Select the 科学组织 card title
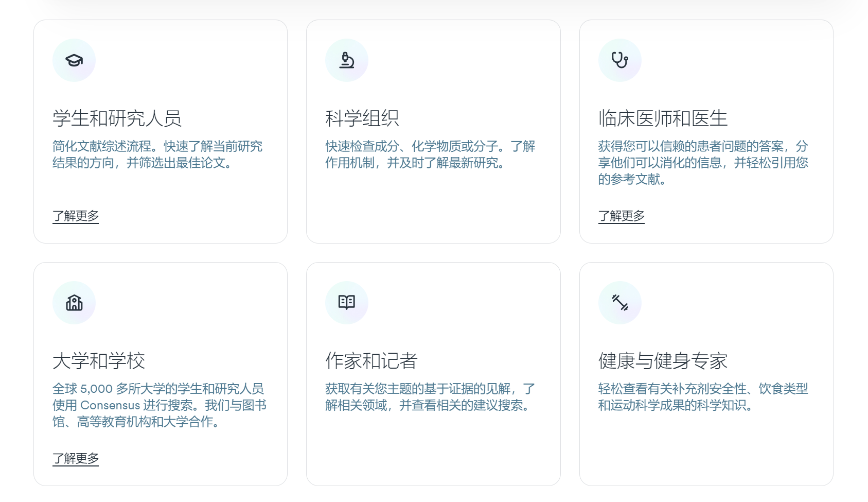Image resolution: width=868 pixels, height=502 pixels. (x=362, y=118)
